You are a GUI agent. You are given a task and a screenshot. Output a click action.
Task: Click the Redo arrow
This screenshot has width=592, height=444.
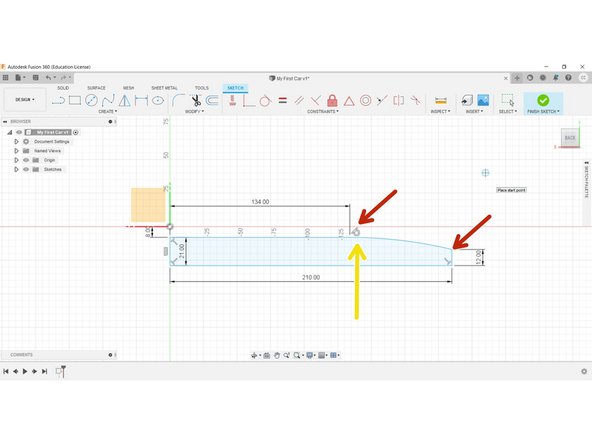click(63, 77)
